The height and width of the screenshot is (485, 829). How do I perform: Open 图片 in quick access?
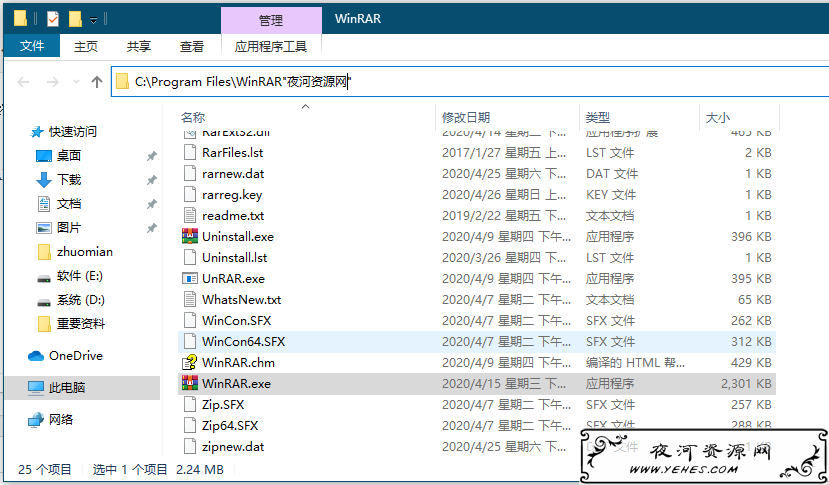click(69, 228)
